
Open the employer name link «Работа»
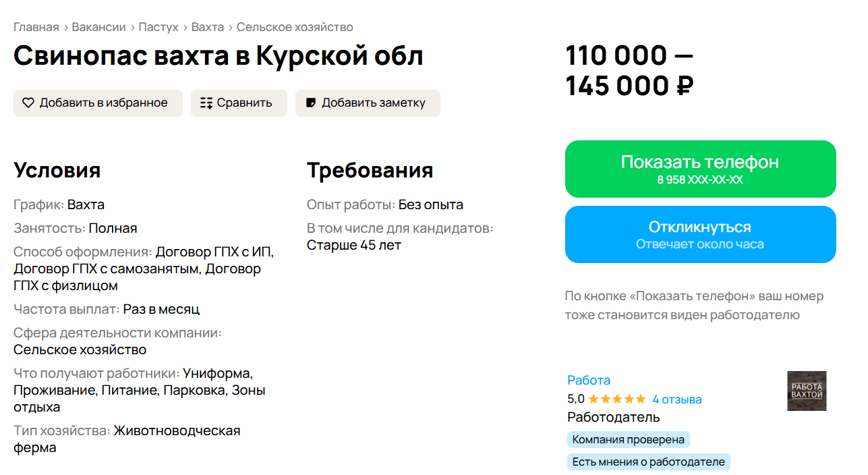point(589,380)
